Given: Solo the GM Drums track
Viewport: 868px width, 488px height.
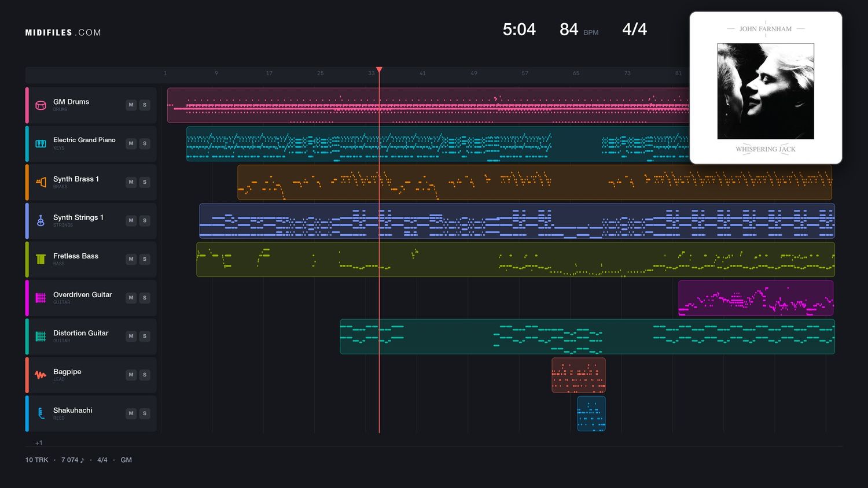Looking at the screenshot, I should (145, 105).
